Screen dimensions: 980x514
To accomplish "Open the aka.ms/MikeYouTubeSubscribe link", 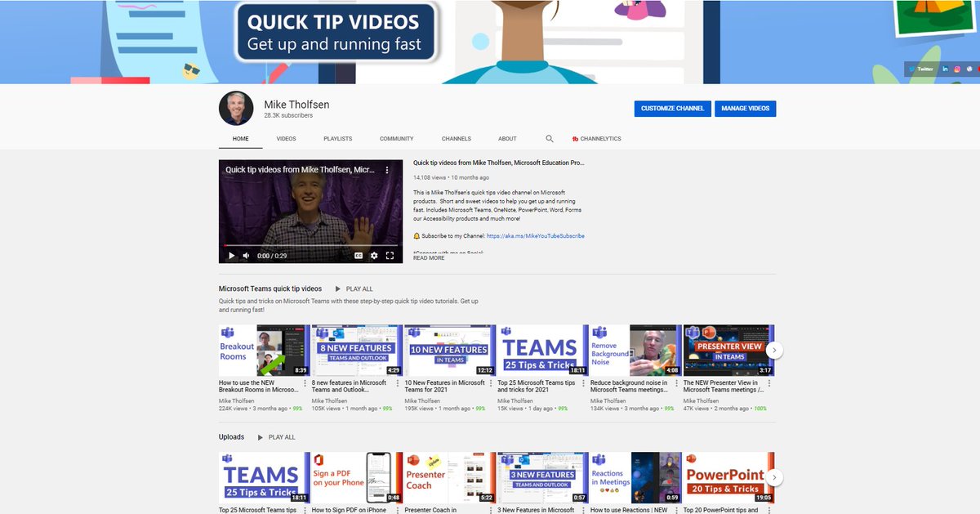I will (536, 236).
